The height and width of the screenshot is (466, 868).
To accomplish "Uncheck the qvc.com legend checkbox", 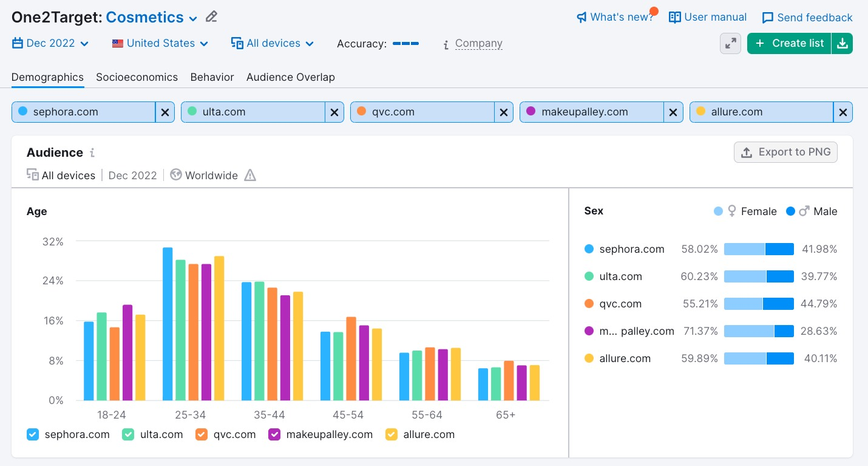I will pyautogui.click(x=202, y=434).
